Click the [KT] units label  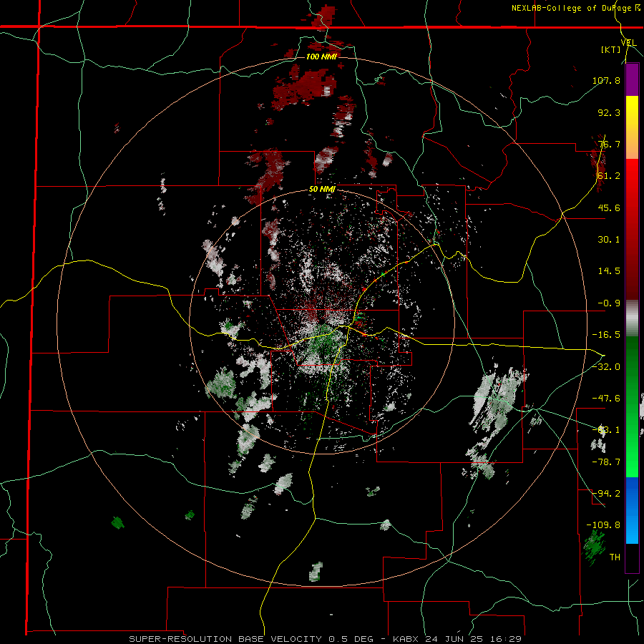(x=610, y=49)
